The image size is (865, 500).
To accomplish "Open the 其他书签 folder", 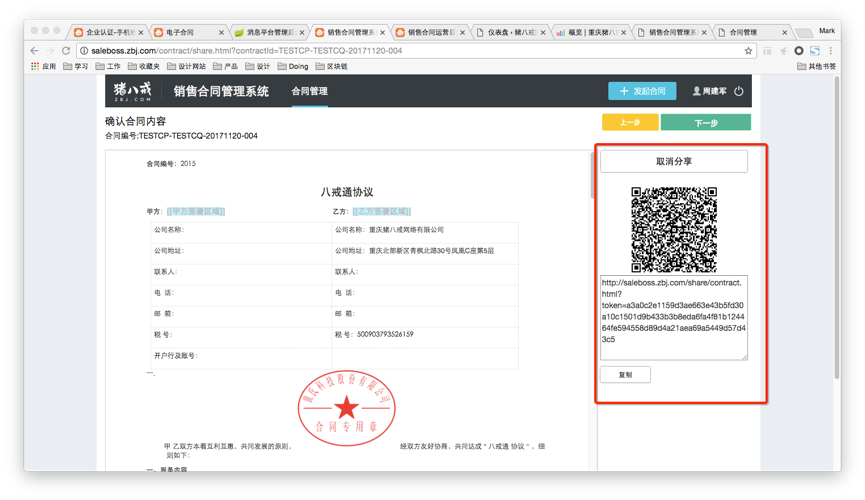I will tap(817, 66).
